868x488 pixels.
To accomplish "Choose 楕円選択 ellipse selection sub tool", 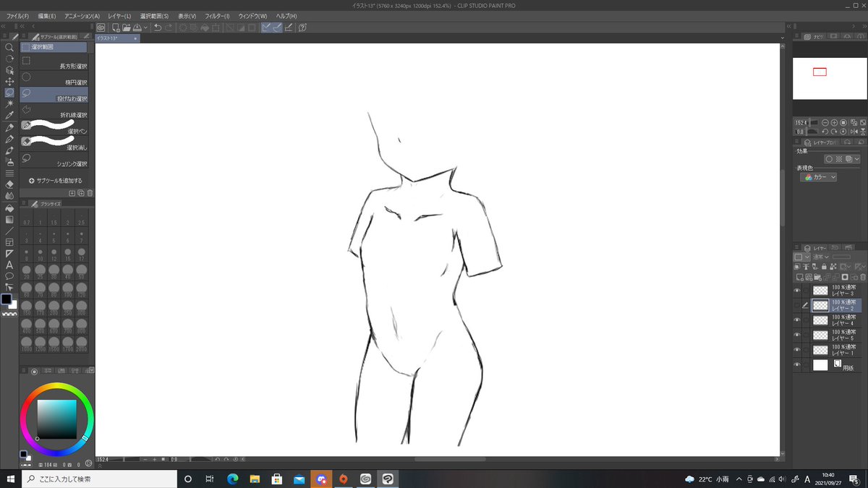I will point(54,79).
